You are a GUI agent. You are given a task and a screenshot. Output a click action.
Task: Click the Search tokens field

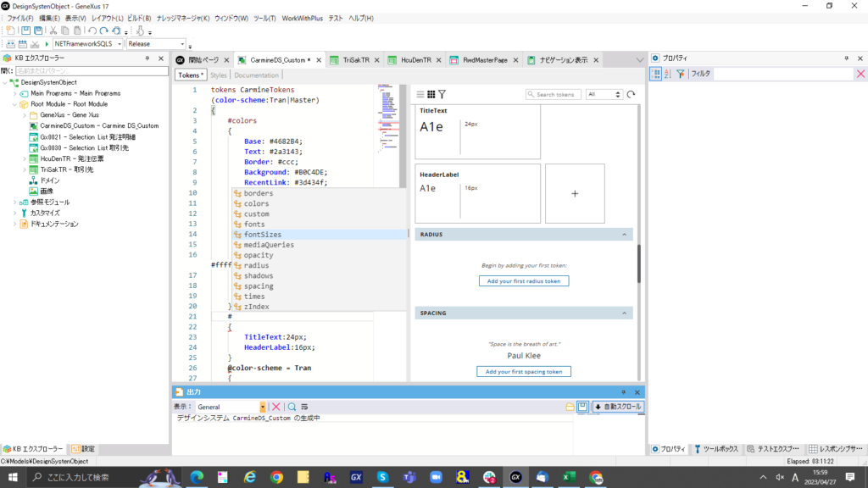click(553, 95)
